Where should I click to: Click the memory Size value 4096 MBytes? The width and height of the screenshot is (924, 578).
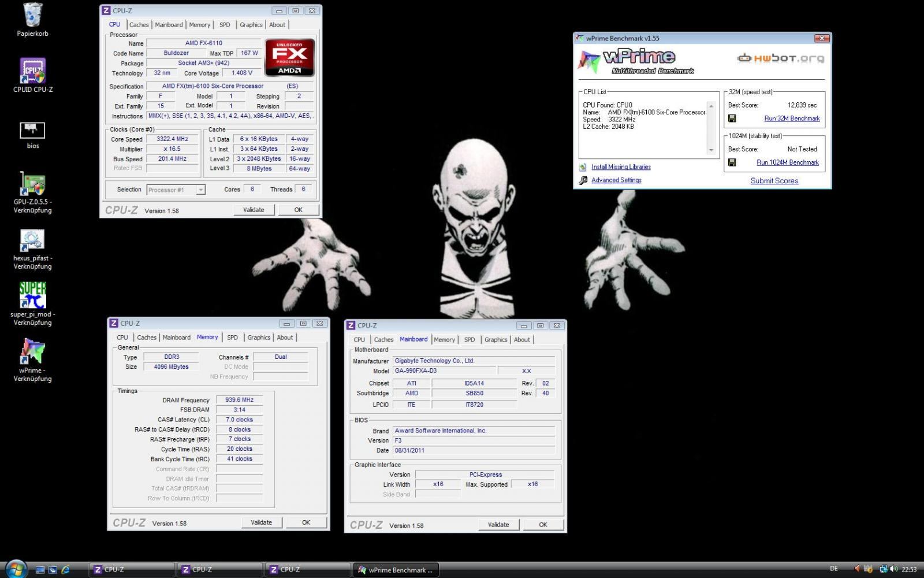(x=171, y=367)
